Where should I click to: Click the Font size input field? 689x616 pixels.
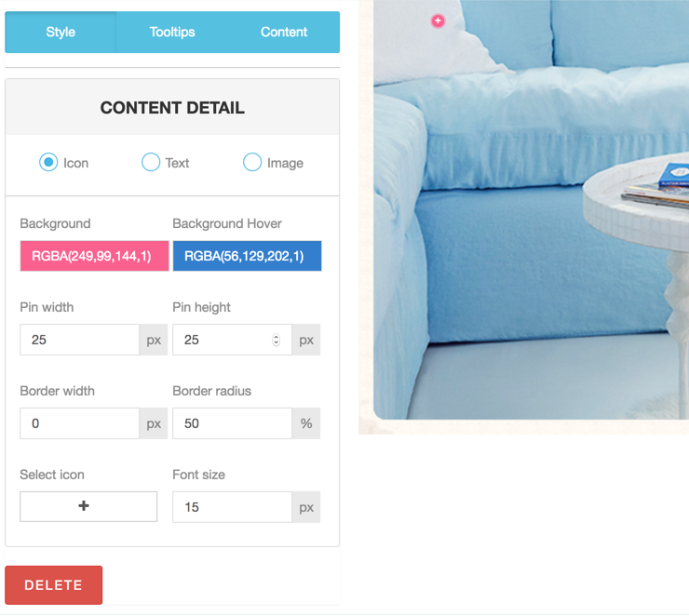click(x=232, y=507)
